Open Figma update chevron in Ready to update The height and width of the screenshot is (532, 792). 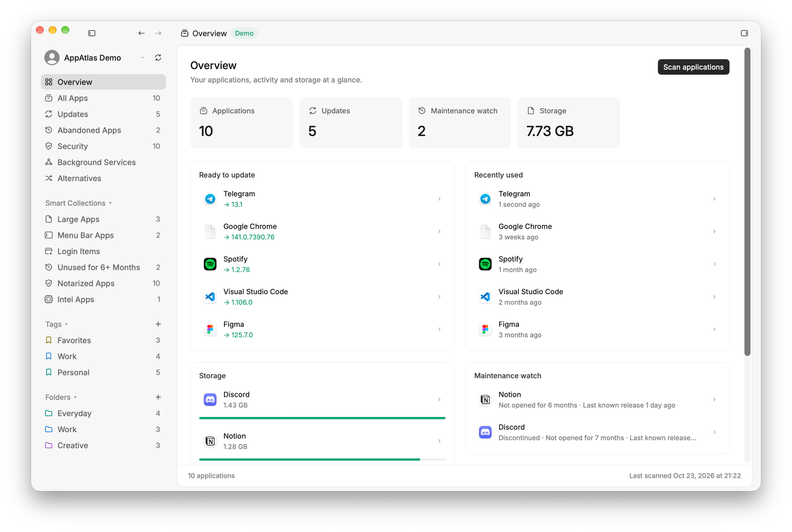439,329
